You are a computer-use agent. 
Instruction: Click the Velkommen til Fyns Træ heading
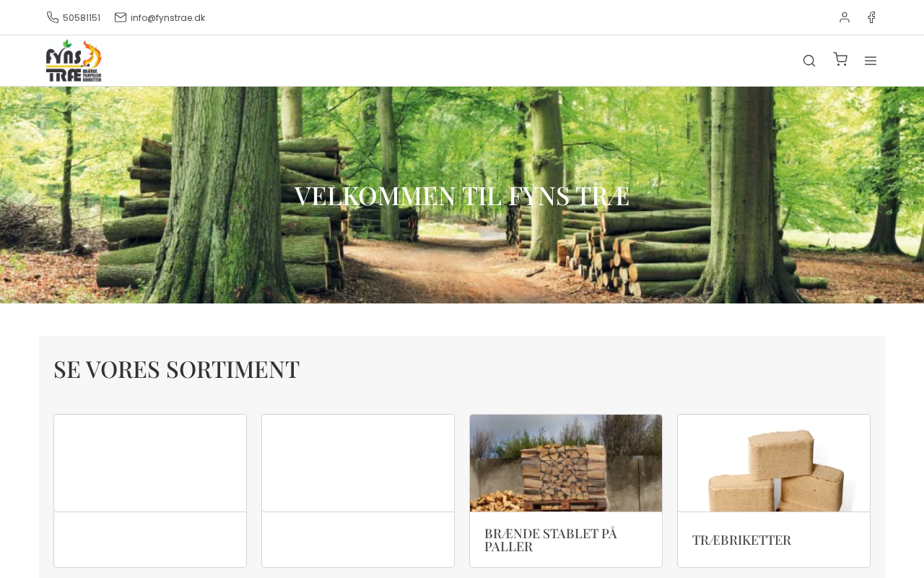click(462, 196)
